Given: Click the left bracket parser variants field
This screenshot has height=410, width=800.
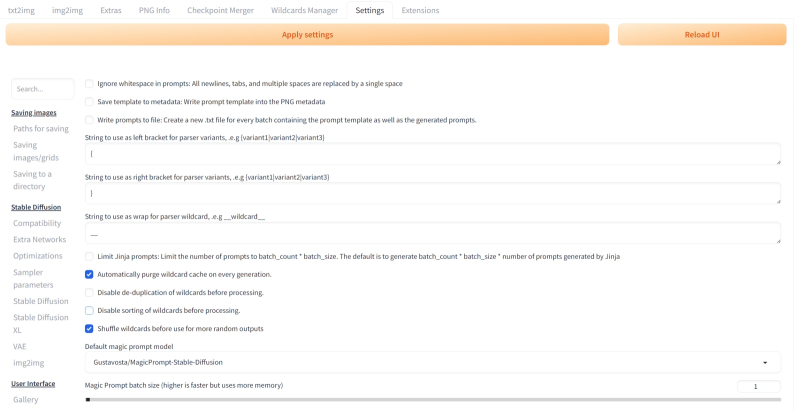Looking at the screenshot, I should point(432,154).
